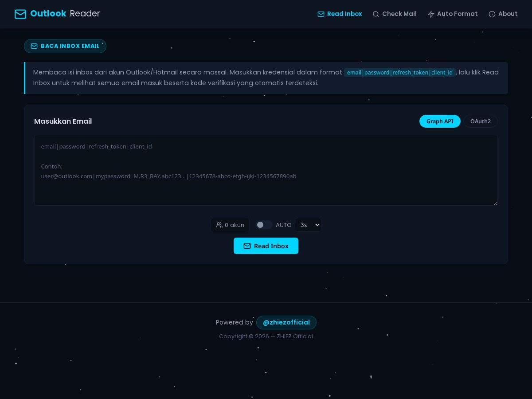Click the BACA INBOX EMAIL badge

[x=65, y=46]
